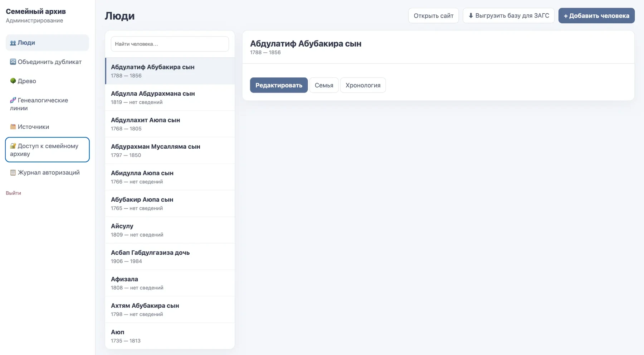Select Абдуллахит Аюпа сын in the list
Screen dimensions: 644x355
point(170,124)
